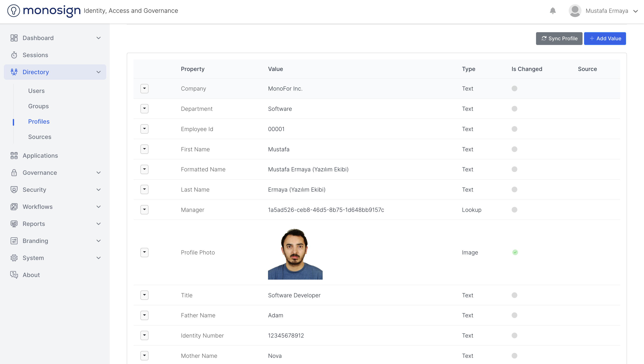Click the Dashboard grid icon in sidebar
Image resolution: width=644 pixels, height=364 pixels.
pos(14,38)
